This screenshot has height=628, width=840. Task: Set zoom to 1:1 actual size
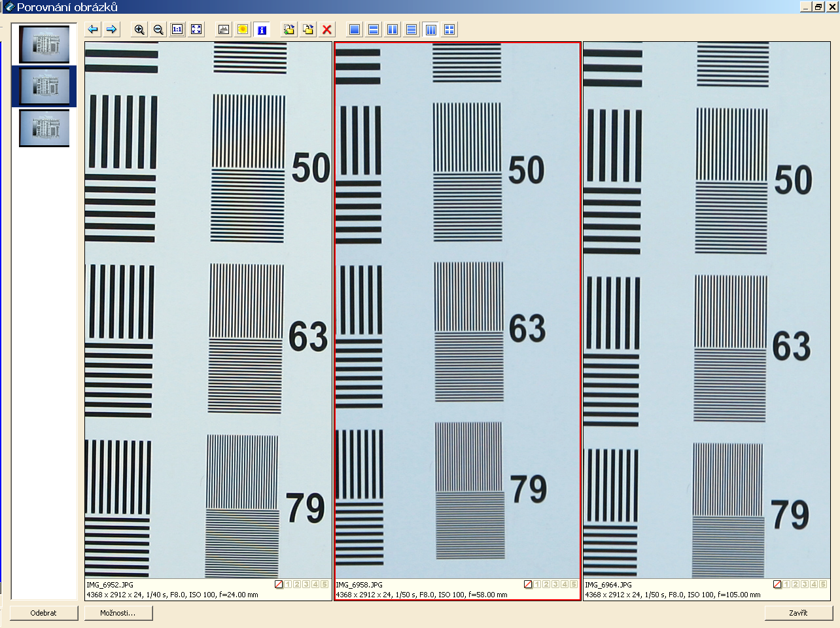(177, 29)
